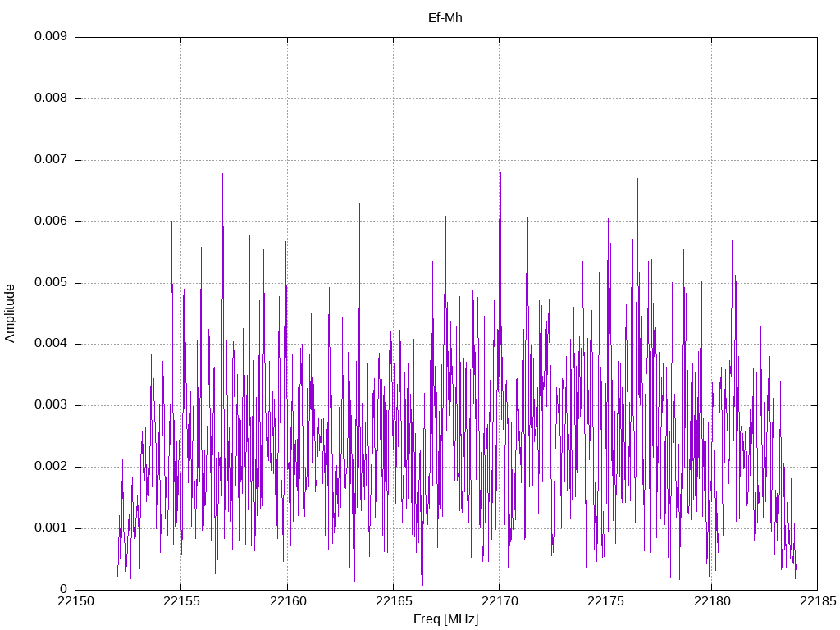Click the 0.009 y-axis tick label
Image resolution: width=840 pixels, height=630 pixels.
(51, 36)
